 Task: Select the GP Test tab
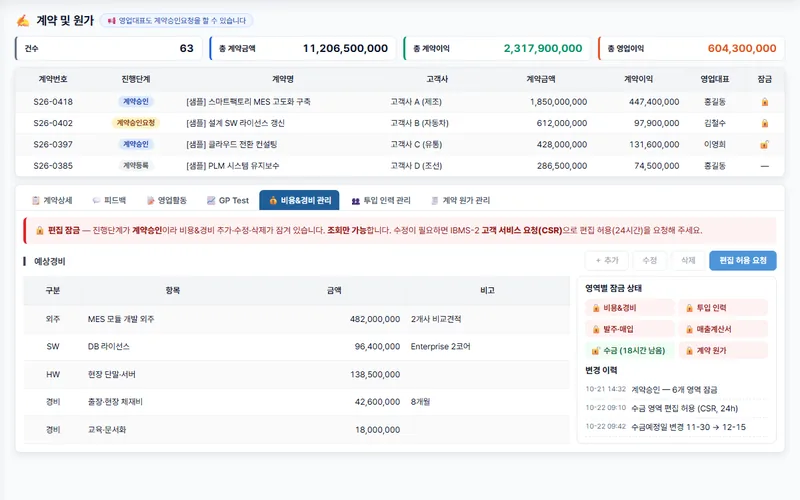[228, 201]
